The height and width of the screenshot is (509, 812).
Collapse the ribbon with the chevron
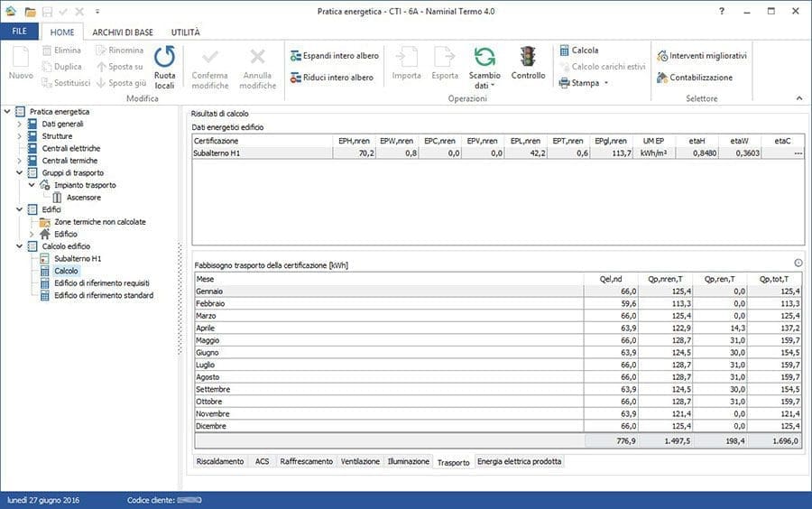click(x=798, y=97)
